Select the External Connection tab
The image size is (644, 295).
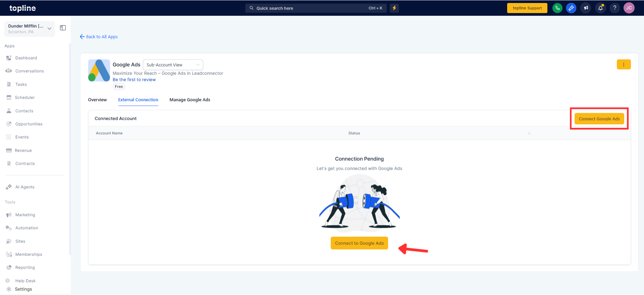pos(138,100)
